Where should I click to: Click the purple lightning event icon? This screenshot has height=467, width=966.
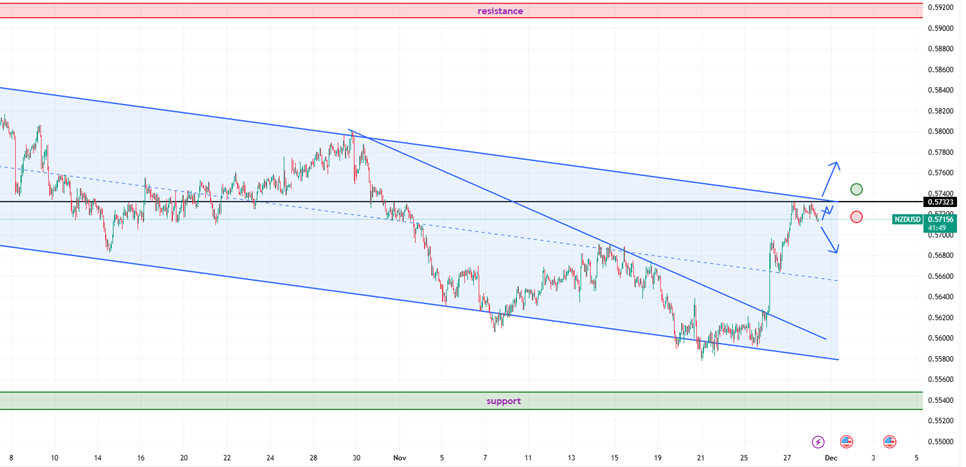point(818,441)
